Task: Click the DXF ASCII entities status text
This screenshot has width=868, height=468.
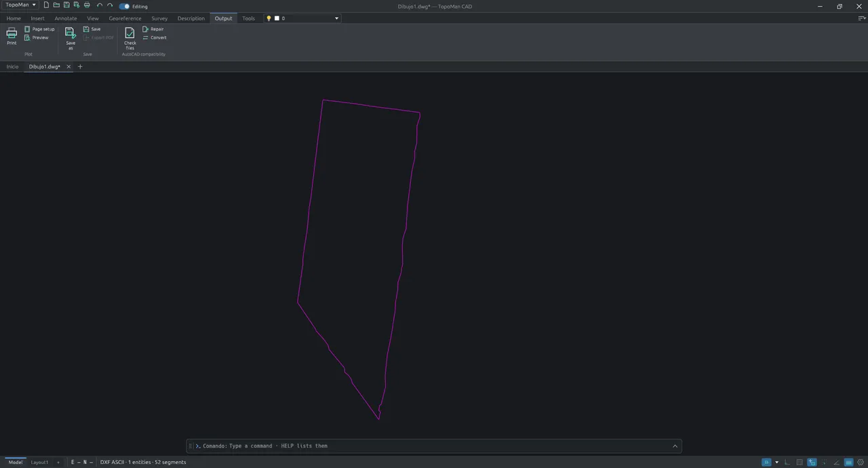Action: (x=143, y=462)
